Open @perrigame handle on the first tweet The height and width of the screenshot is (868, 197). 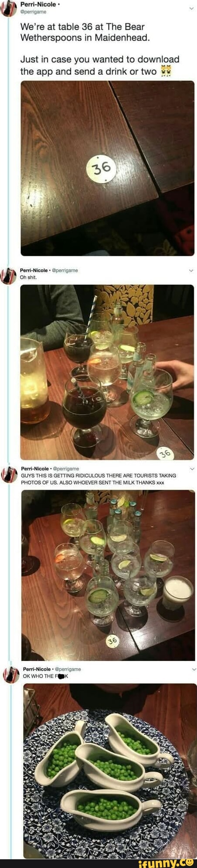click(x=33, y=12)
